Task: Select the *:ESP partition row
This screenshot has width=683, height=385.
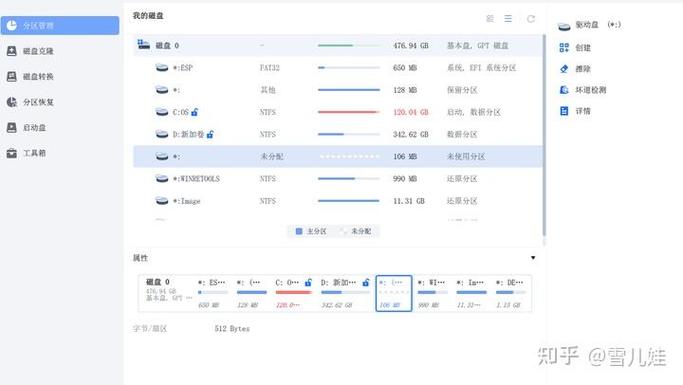Action: tap(338, 68)
